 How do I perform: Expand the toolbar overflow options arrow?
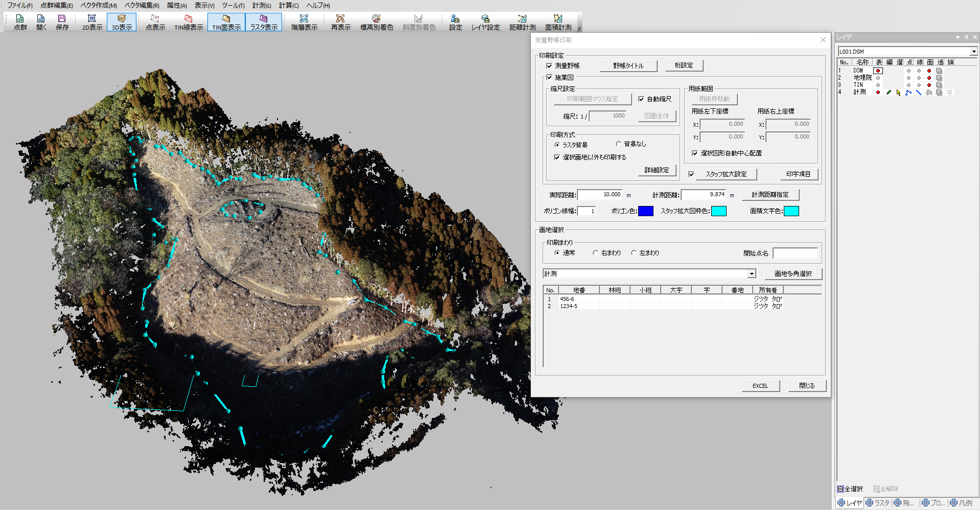click(579, 29)
